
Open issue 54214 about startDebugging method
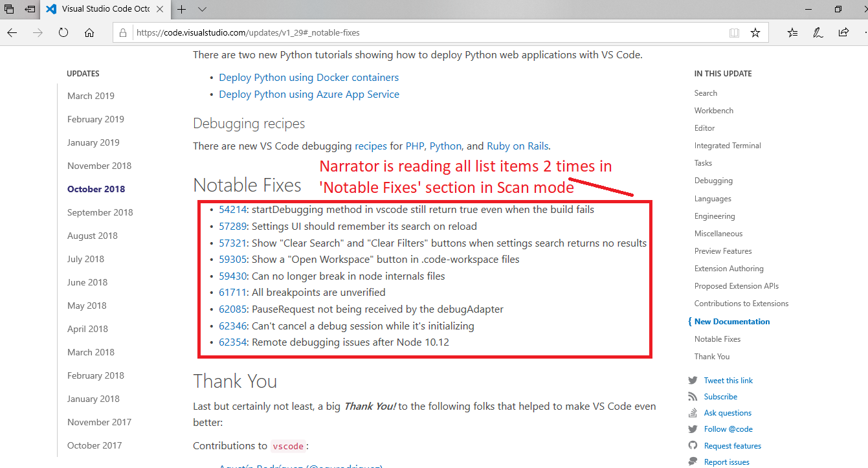(x=232, y=209)
